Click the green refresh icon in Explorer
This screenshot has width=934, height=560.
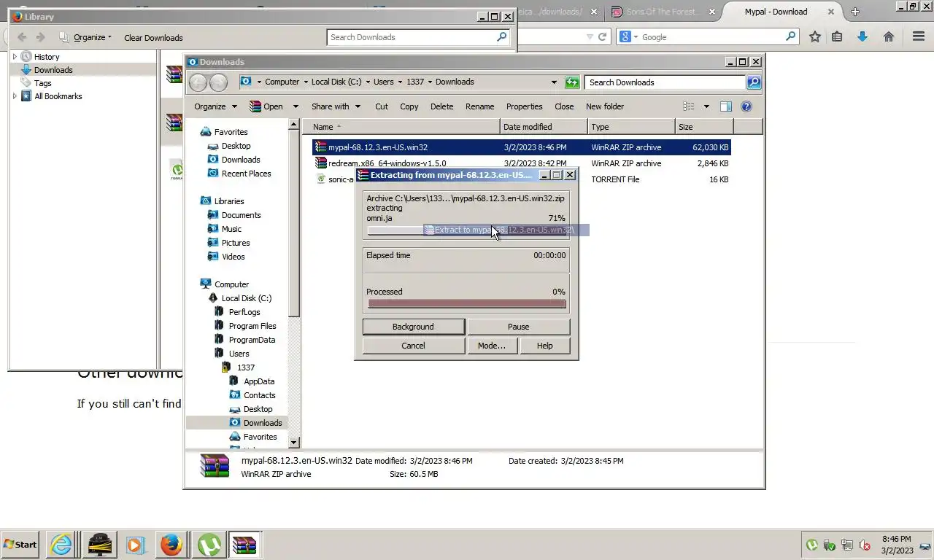coord(572,82)
